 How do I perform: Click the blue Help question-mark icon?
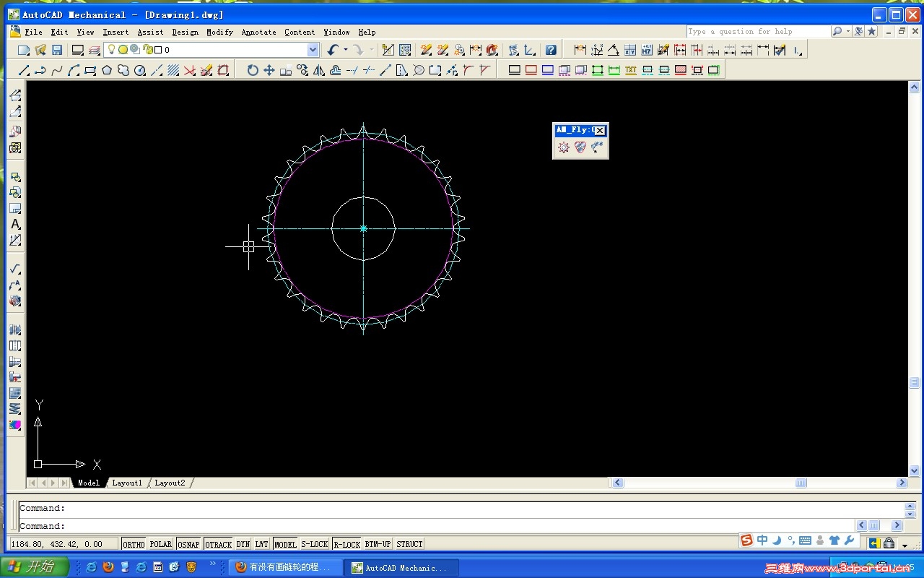tap(551, 50)
